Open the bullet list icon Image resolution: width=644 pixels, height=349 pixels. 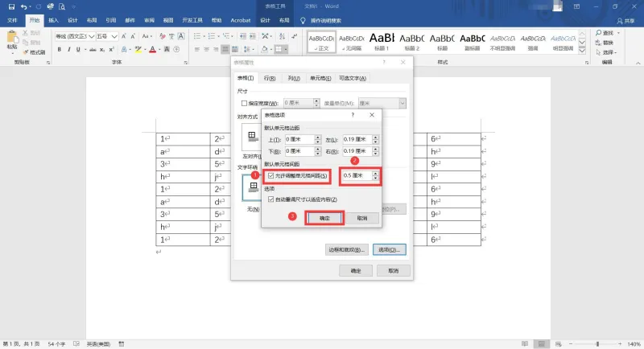(197, 36)
